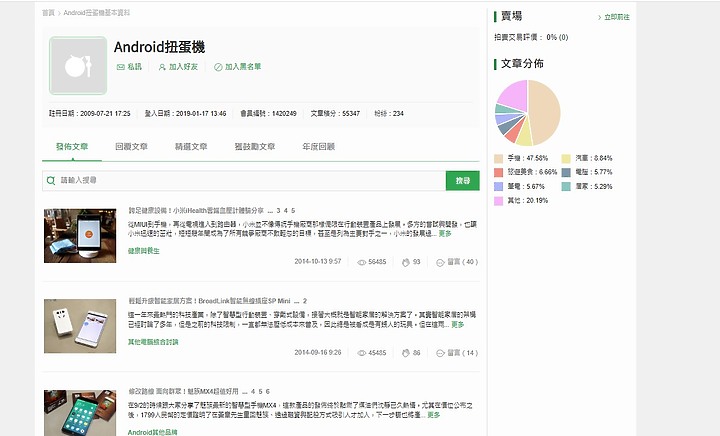Select the 發佈文章 tab
Image resolution: width=720 pixels, height=436 pixels.
pyautogui.click(x=72, y=146)
